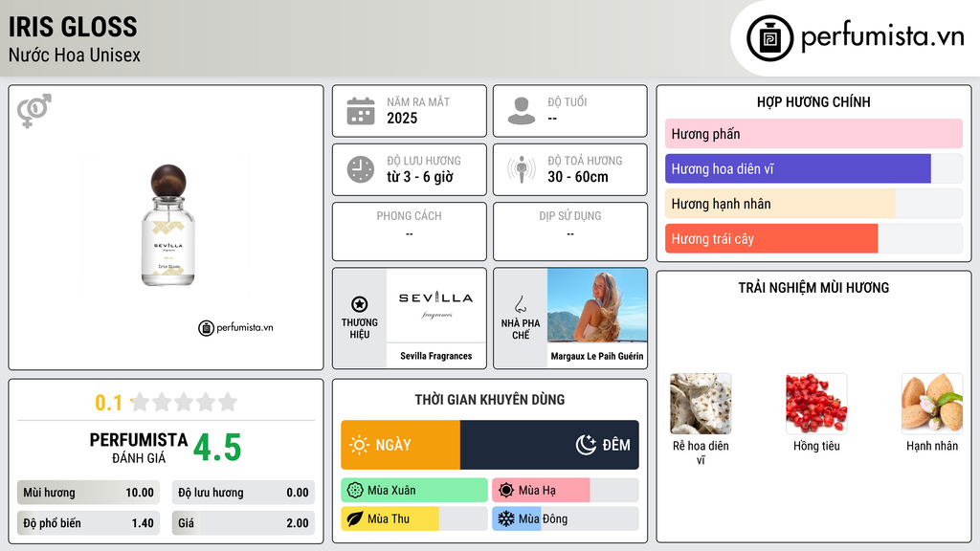Click the Hợp Hương Chính heading
The width and height of the screenshot is (980, 551).
813,101
